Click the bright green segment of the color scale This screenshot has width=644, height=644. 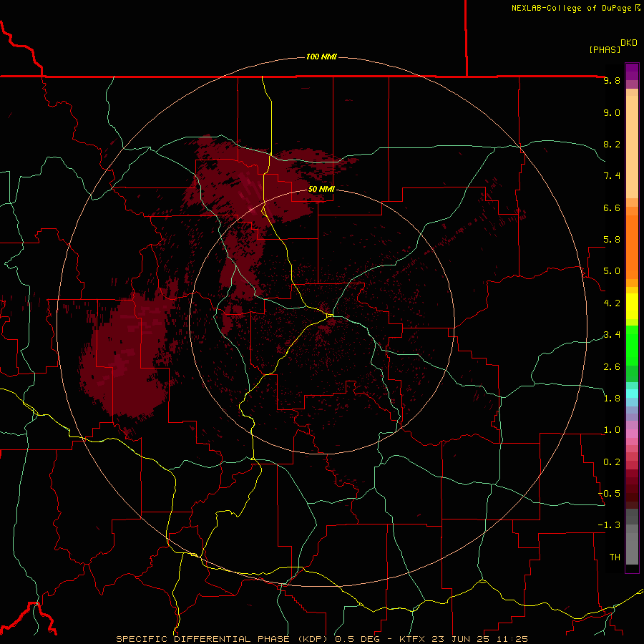632,345
